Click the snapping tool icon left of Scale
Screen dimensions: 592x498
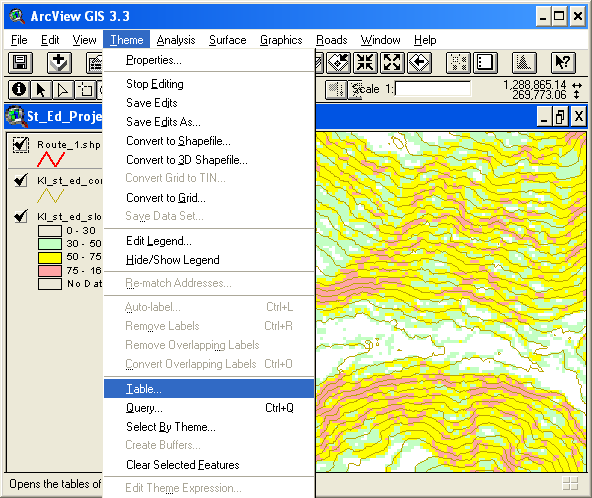pyautogui.click(x=335, y=90)
